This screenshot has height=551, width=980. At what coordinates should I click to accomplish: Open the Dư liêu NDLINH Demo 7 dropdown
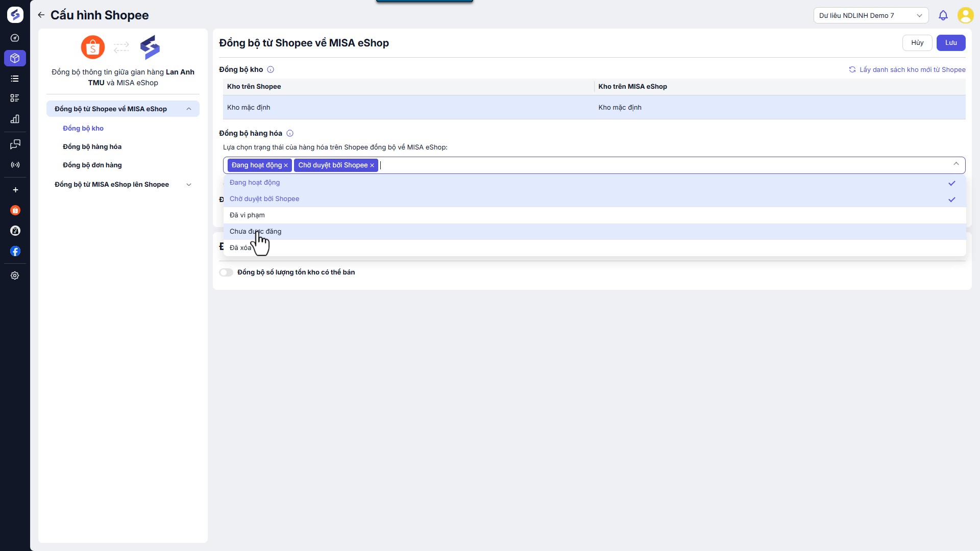[x=870, y=15]
